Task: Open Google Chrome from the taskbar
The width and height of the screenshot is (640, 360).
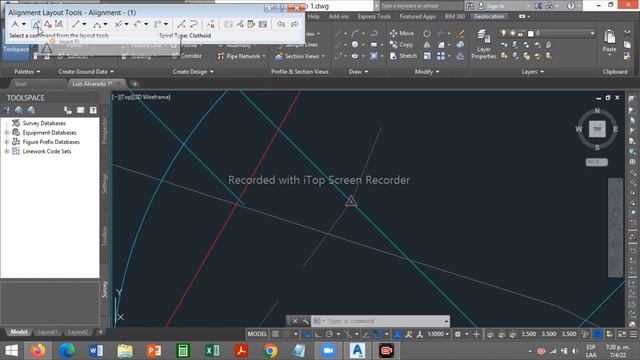Action: coord(270,351)
